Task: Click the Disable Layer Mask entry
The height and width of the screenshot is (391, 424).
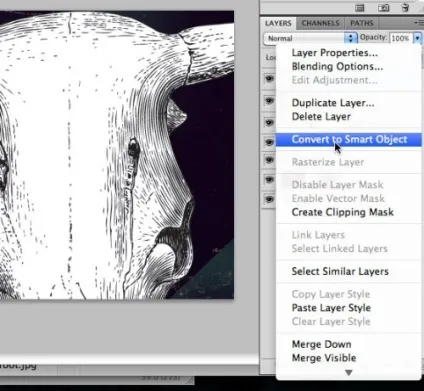Action: [x=338, y=185]
